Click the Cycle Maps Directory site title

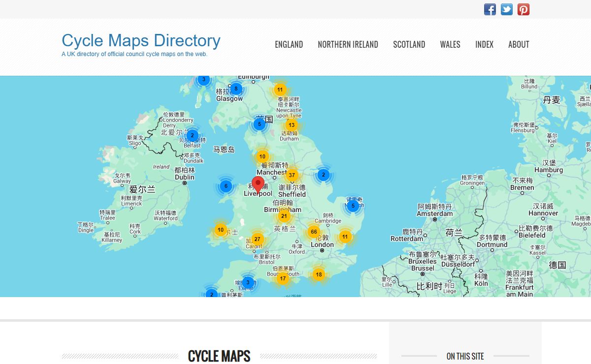point(141,40)
